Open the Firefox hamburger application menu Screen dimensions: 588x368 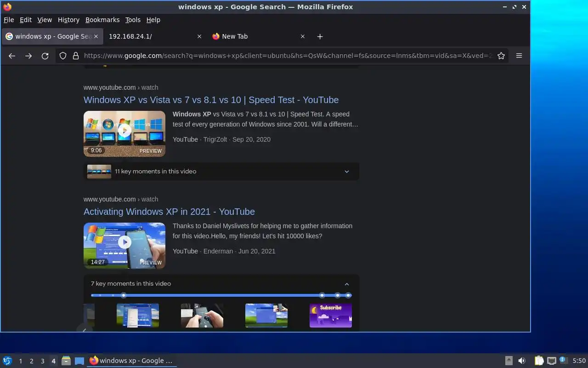tap(519, 56)
